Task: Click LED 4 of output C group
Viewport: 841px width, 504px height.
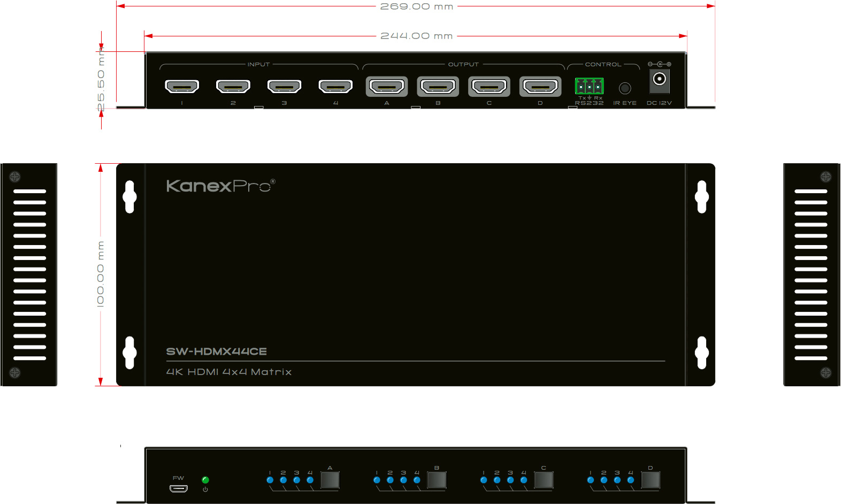Action: [x=524, y=480]
